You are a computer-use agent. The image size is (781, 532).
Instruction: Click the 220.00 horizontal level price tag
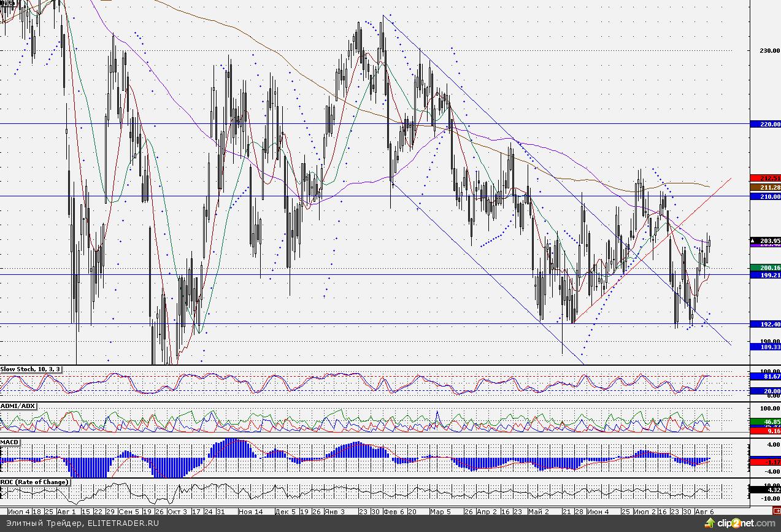point(765,124)
